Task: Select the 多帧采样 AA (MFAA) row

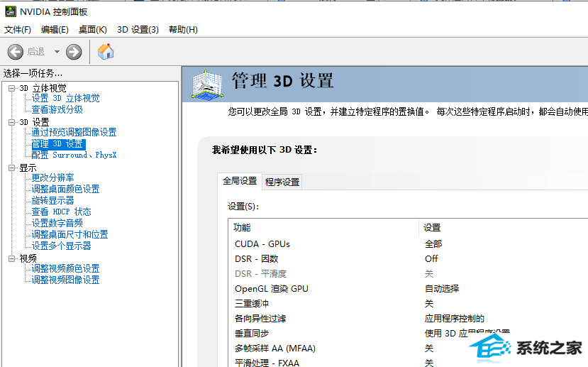Action: click(408, 349)
